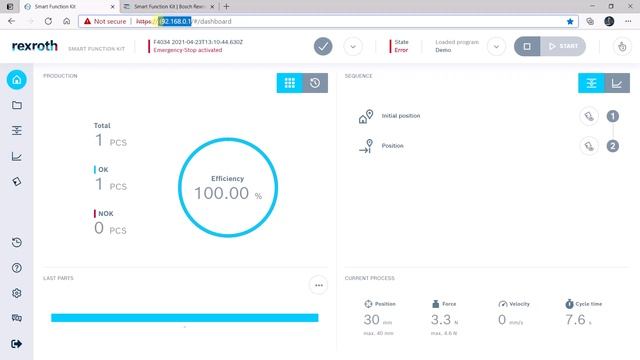Click the Initial position label
Image resolution: width=640 pixels, height=360 pixels.
pyautogui.click(x=400, y=116)
